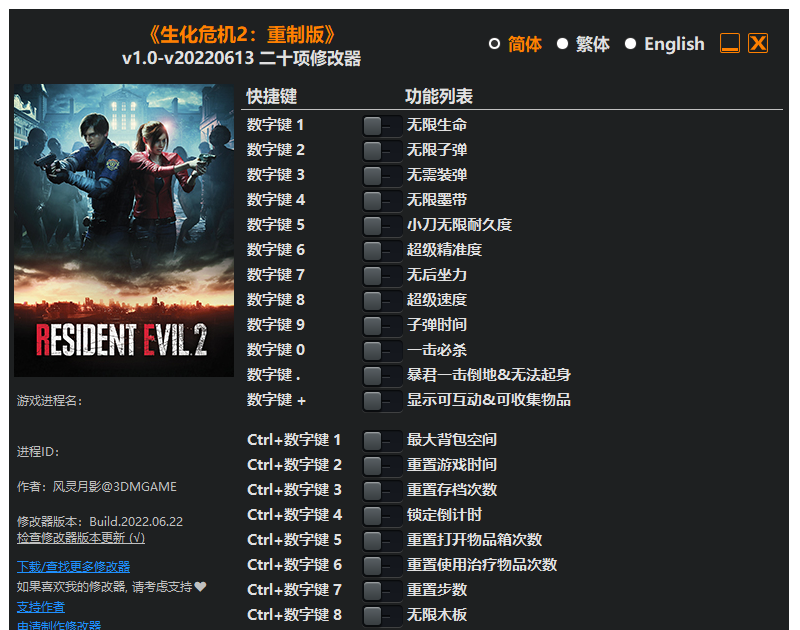Image resolution: width=800 pixels, height=630 pixels.
Task: Click 进程ID label
Action: coord(38,452)
